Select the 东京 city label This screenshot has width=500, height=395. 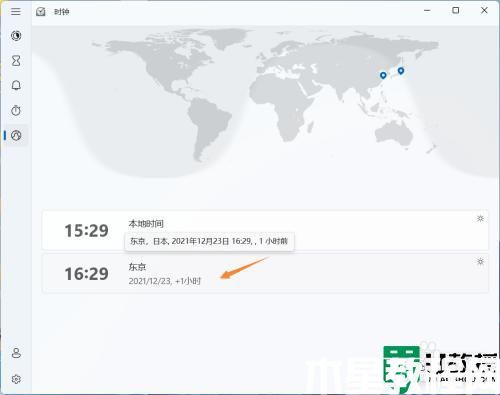click(x=137, y=267)
